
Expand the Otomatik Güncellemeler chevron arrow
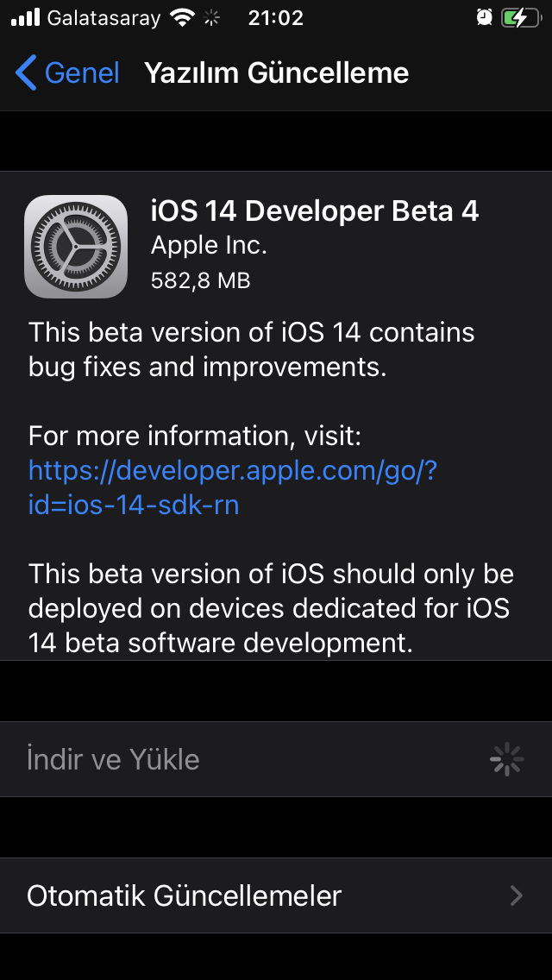[x=517, y=895]
